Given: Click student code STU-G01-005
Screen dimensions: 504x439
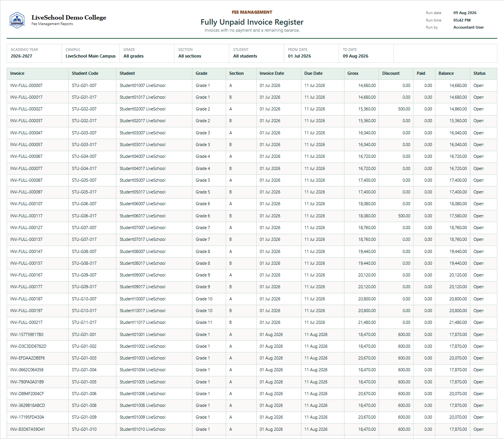Looking at the screenshot, I should pyautogui.click(x=84, y=382).
